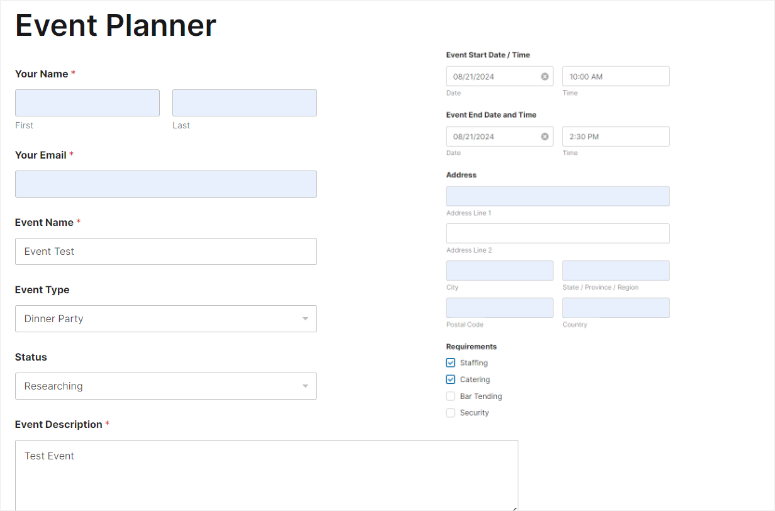Click the Event Planner heading

116,25
